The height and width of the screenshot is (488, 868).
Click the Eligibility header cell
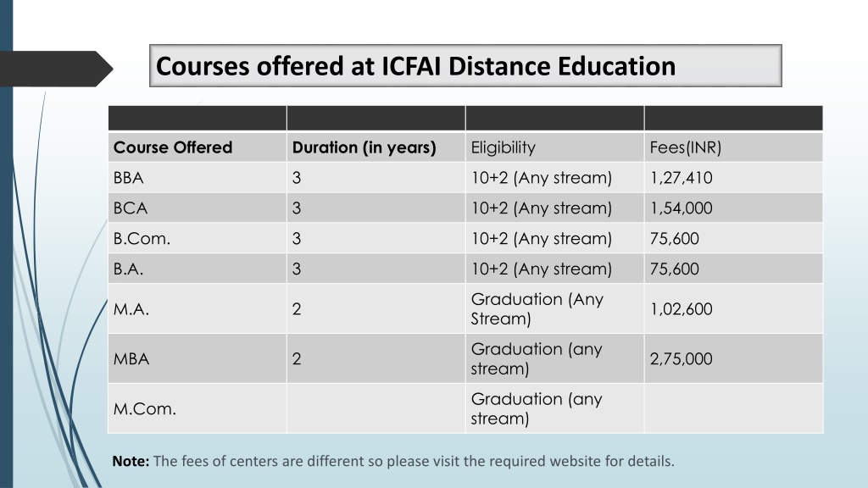[x=554, y=147]
